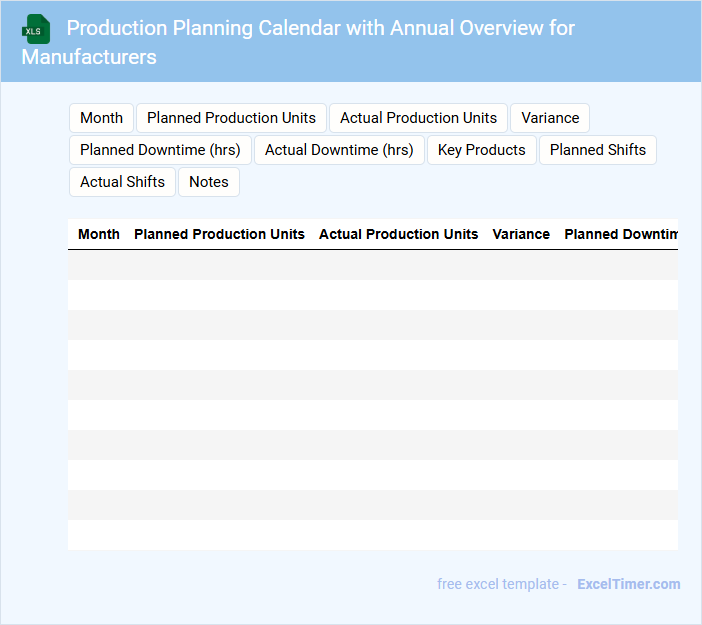Image resolution: width=702 pixels, height=625 pixels.
Task: Select the Actual Production Units tag
Action: pos(418,118)
